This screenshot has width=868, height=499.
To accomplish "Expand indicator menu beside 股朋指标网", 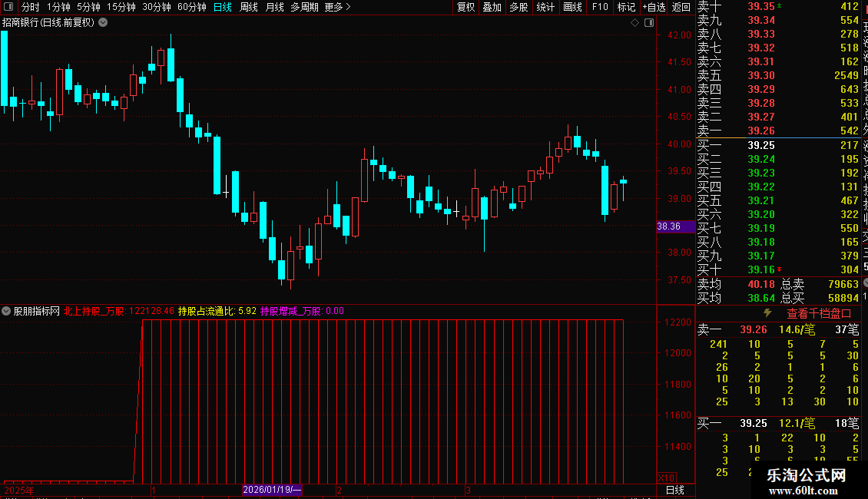I will pos(6,311).
